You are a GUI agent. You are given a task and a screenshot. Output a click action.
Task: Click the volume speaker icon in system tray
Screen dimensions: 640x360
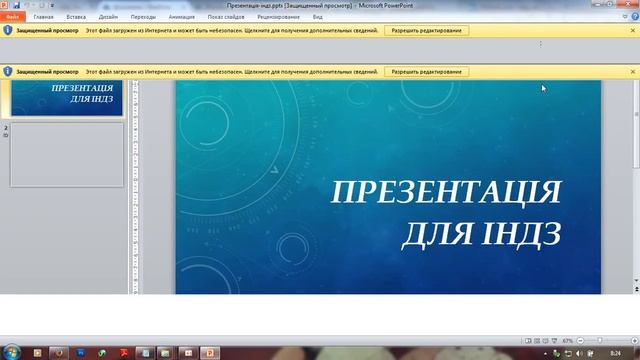[x=579, y=353]
